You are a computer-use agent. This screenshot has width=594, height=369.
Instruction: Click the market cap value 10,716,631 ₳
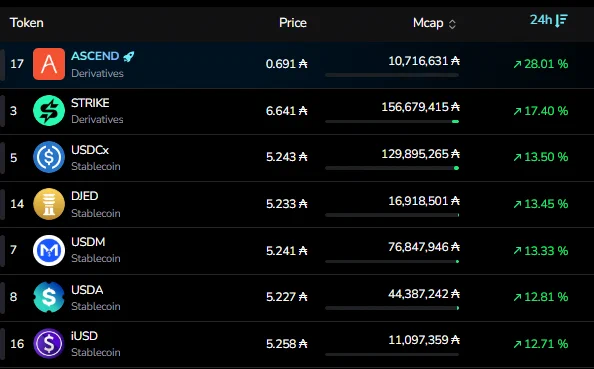click(x=424, y=61)
